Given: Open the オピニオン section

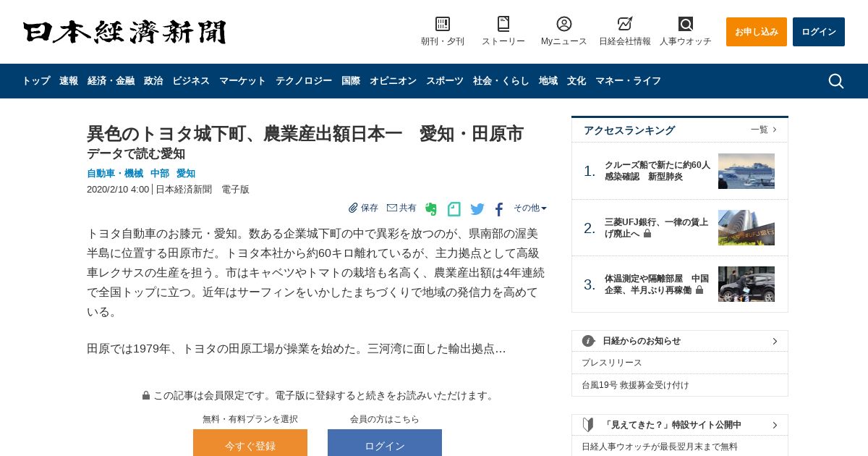Looking at the screenshot, I should tap(393, 81).
